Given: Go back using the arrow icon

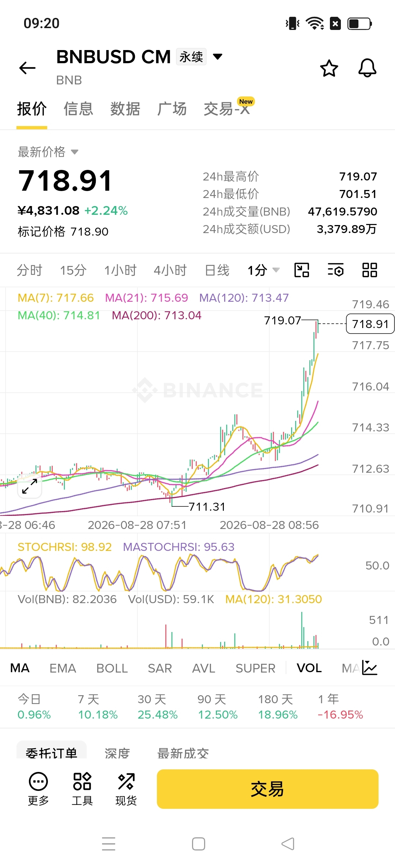Looking at the screenshot, I should [27, 68].
